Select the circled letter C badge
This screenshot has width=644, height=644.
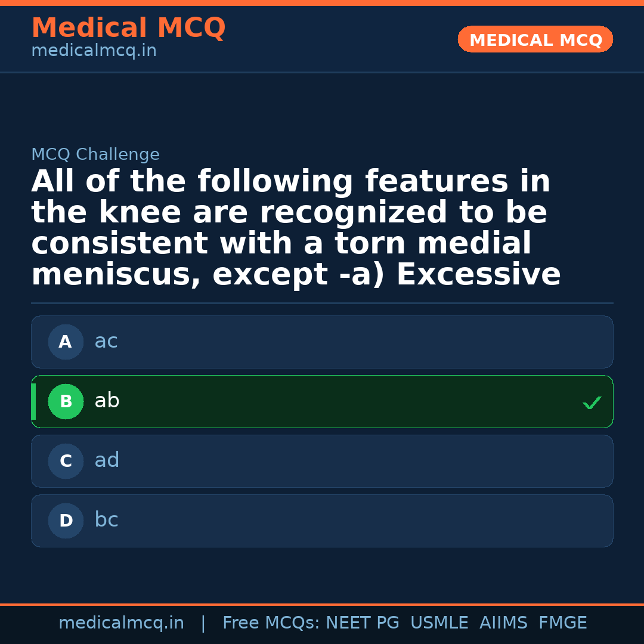[66, 461]
